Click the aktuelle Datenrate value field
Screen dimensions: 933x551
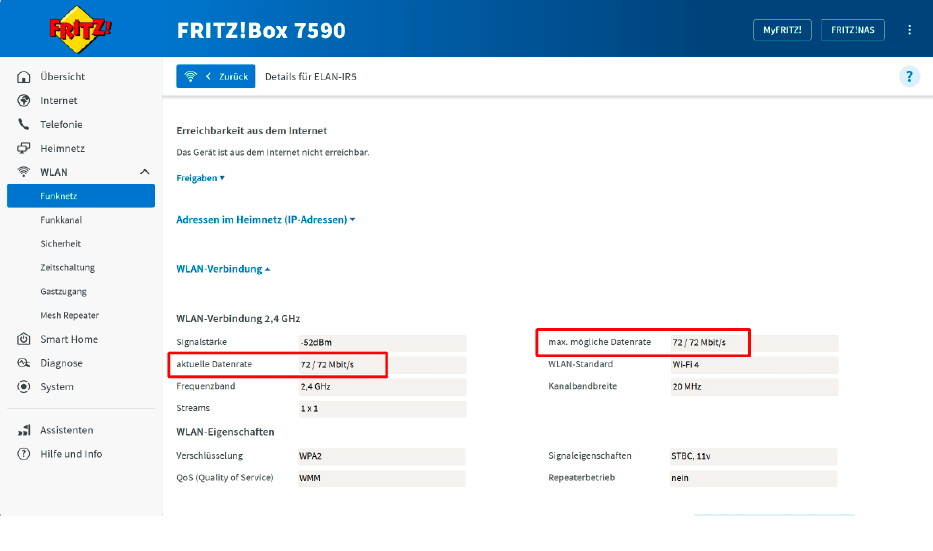(x=382, y=364)
